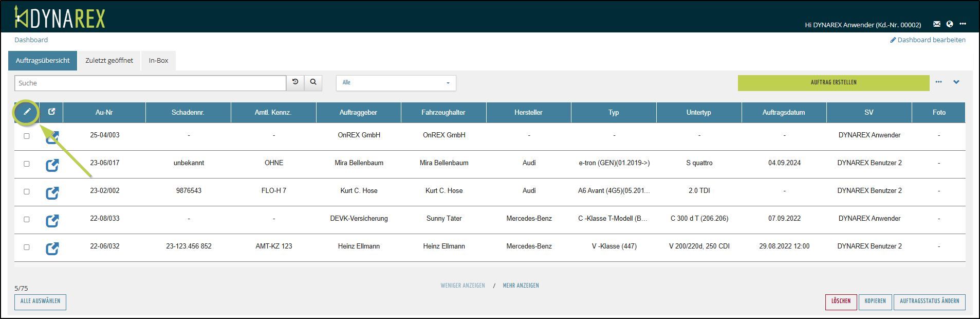Viewport: 980px width, 319px height.
Task: Open order 22-06/032 via its open icon
Action: pos(52,249)
